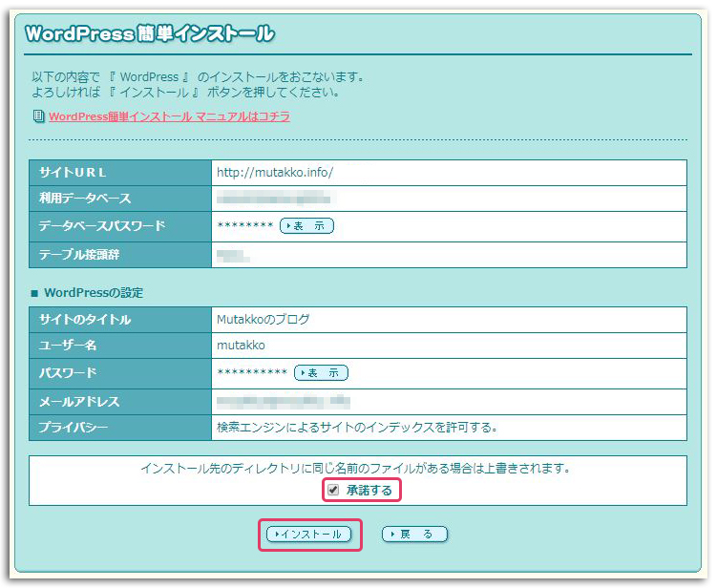Click the blurred メールアドレス value

[284, 401]
